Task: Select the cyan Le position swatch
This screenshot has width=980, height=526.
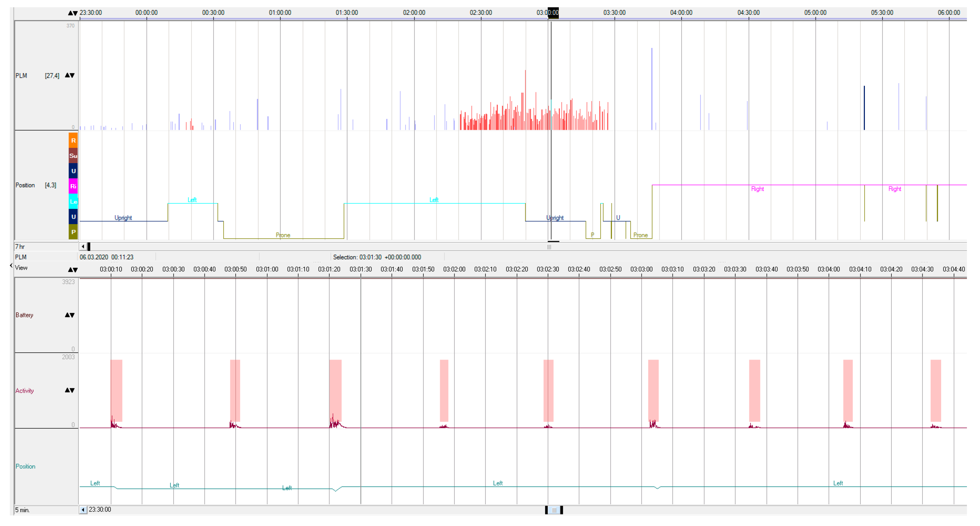Action: 73,201
